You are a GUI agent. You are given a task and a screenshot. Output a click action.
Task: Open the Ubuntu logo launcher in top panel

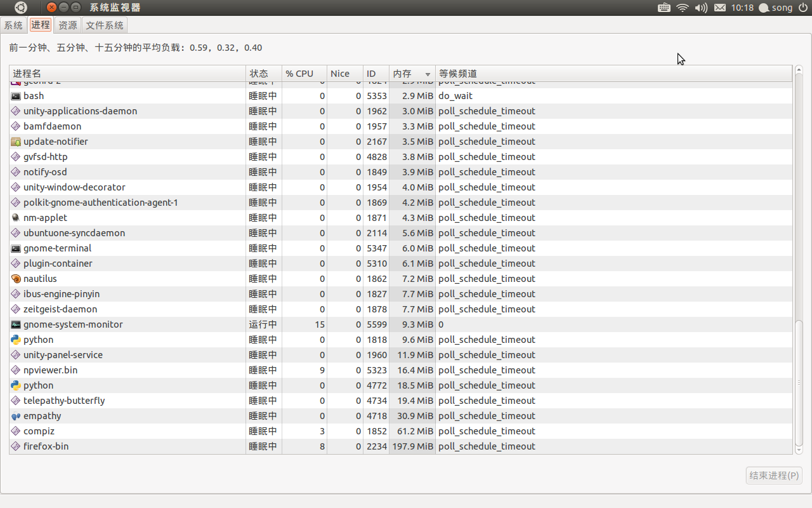pos(21,8)
